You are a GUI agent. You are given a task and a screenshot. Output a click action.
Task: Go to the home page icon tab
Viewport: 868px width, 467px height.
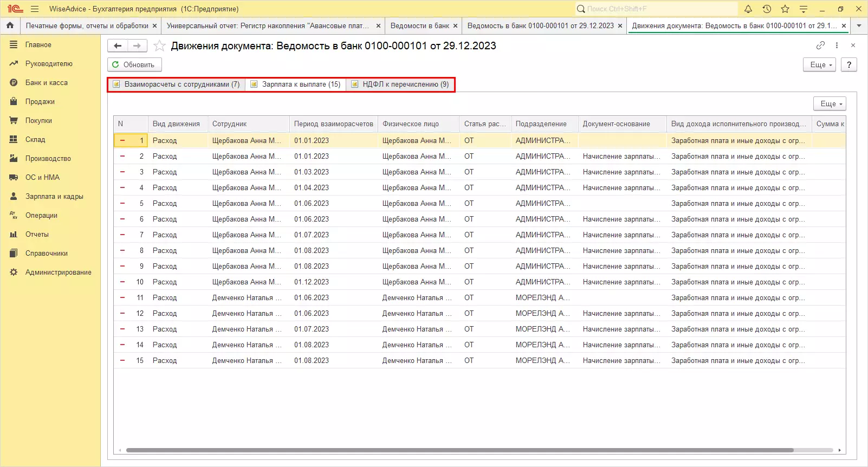10,25
